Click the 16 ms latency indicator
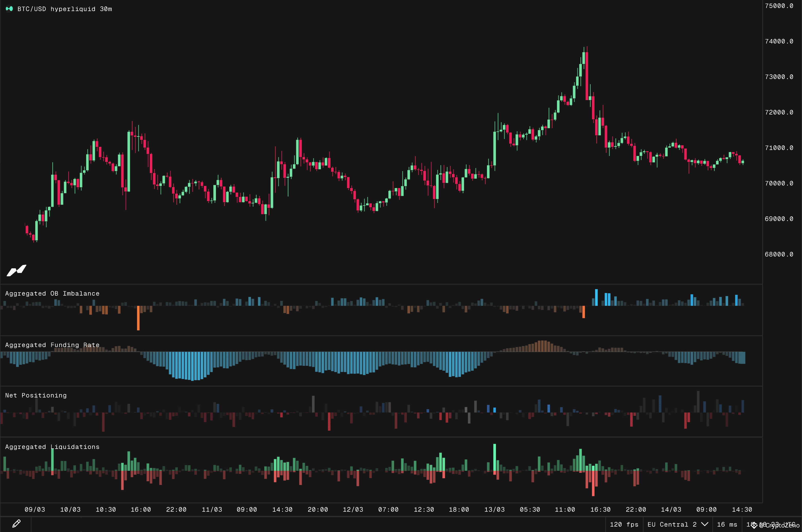Screen dimensions: 802x532 pyautogui.click(x=727, y=525)
